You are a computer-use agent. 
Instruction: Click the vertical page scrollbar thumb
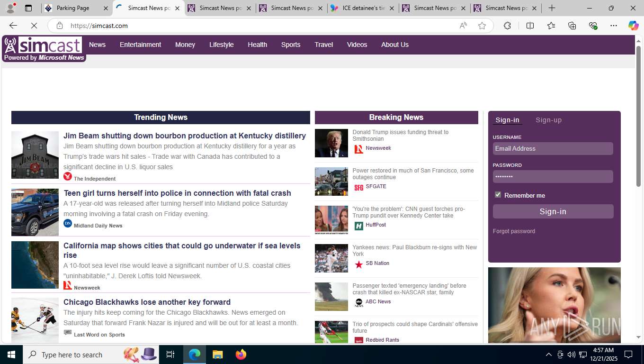click(638, 116)
